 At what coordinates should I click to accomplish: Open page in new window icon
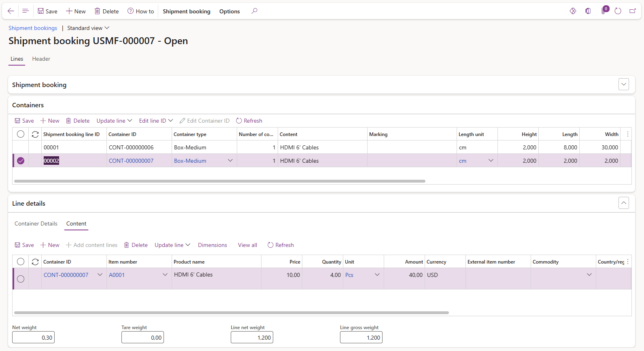coord(632,11)
